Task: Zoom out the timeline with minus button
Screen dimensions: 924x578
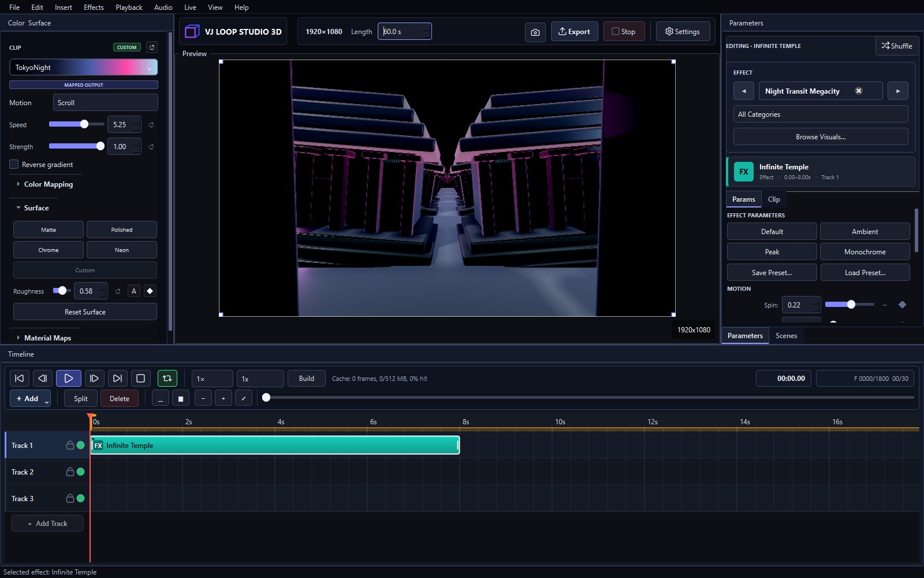Action: [x=203, y=398]
